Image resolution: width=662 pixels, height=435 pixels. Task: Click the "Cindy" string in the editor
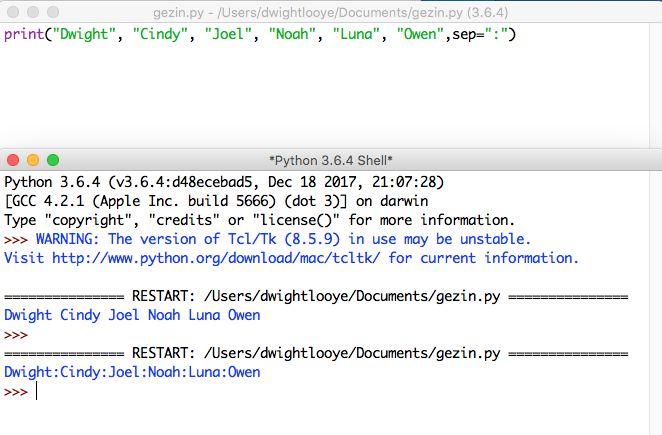coord(164,35)
